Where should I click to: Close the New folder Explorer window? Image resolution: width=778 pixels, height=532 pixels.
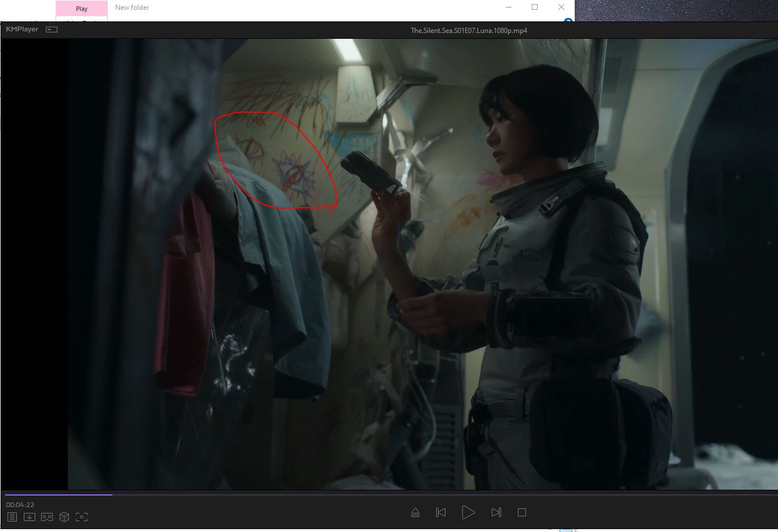click(561, 7)
